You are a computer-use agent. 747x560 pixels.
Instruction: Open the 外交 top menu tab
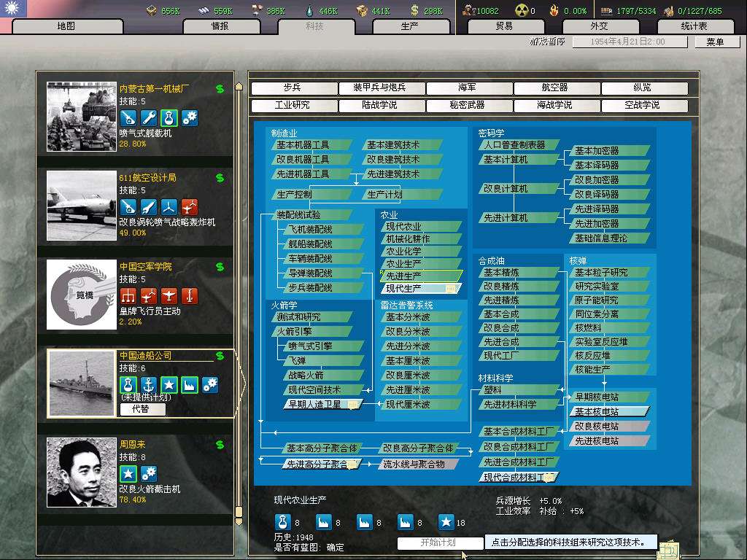click(x=598, y=26)
